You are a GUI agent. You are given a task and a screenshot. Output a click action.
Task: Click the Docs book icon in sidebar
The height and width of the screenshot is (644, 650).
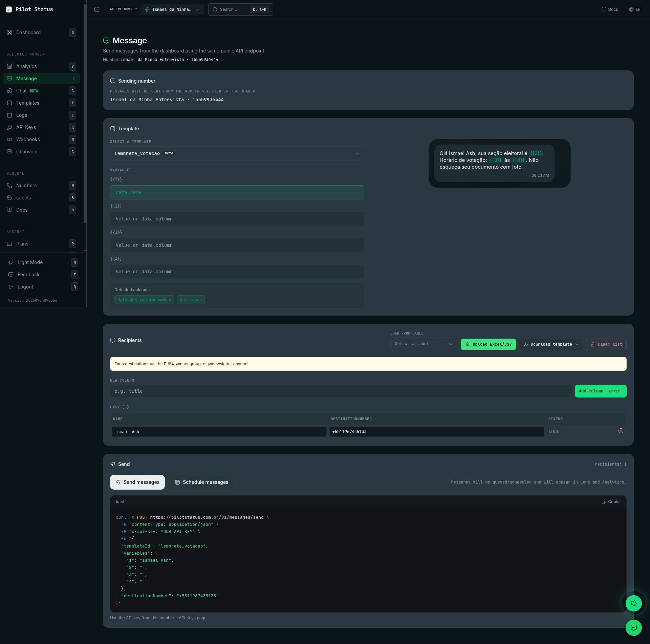tap(9, 210)
